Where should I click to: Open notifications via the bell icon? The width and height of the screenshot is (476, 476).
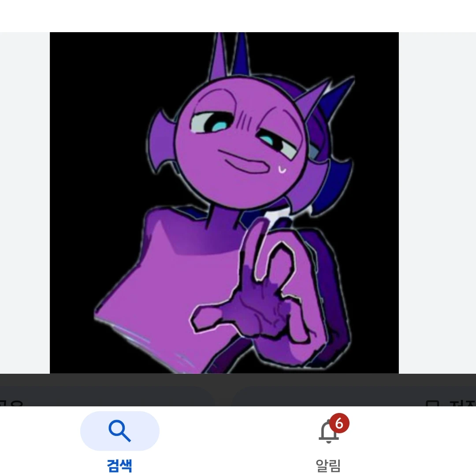[328, 431]
